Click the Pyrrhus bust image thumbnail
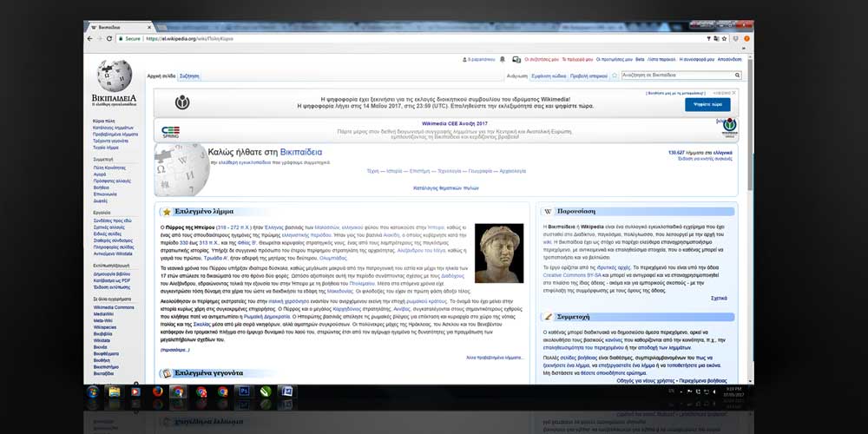 499,253
